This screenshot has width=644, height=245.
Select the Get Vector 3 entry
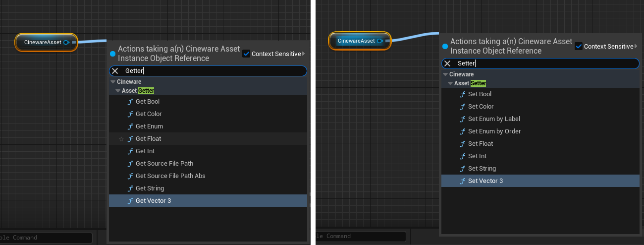[x=153, y=201]
